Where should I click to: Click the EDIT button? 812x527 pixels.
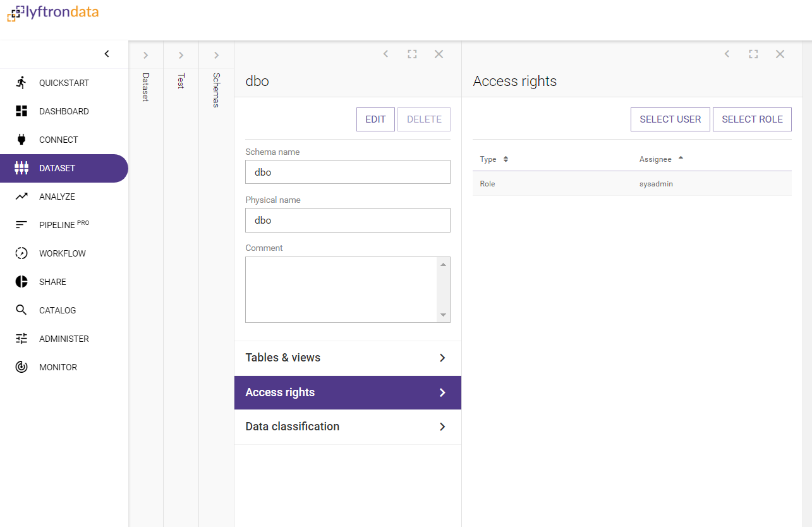[375, 119]
